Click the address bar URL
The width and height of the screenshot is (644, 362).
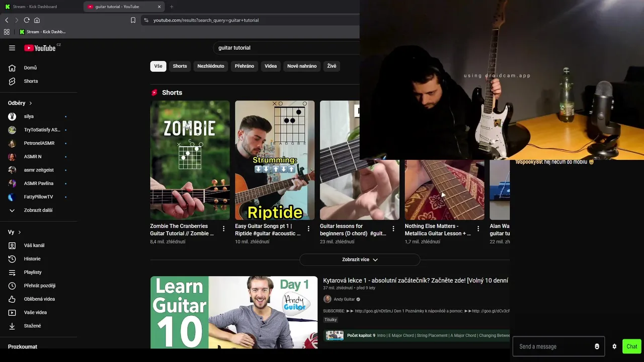tap(206, 20)
